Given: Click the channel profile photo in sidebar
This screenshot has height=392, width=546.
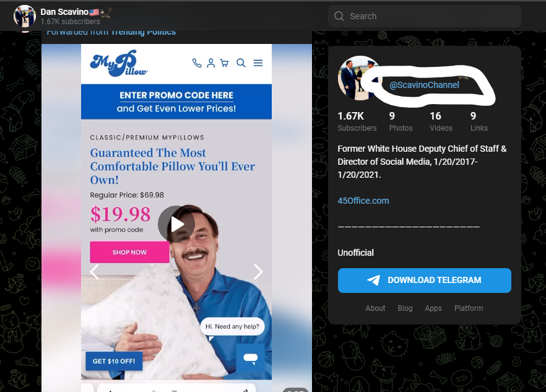Looking at the screenshot, I should pos(358,78).
